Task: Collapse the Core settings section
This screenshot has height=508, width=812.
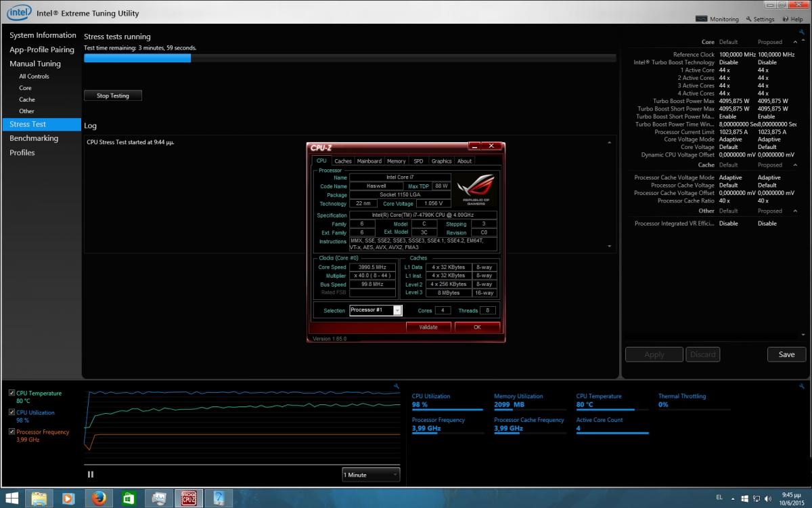Action: (x=795, y=42)
